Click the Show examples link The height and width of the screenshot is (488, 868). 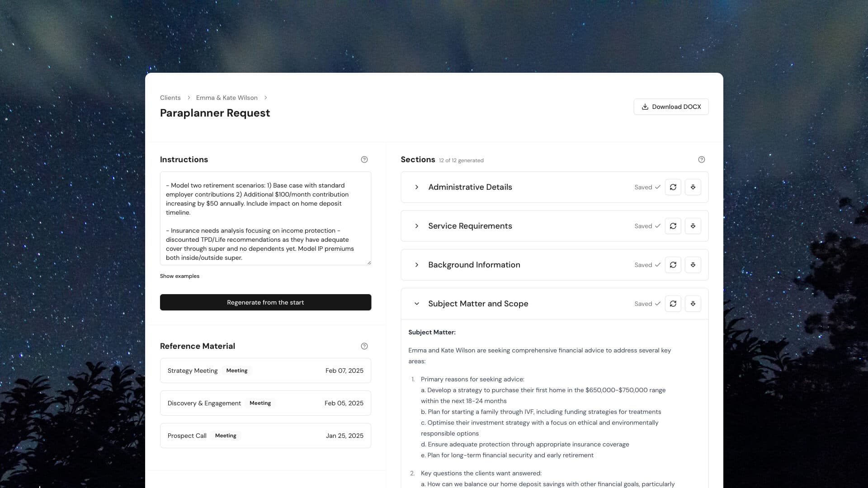179,276
